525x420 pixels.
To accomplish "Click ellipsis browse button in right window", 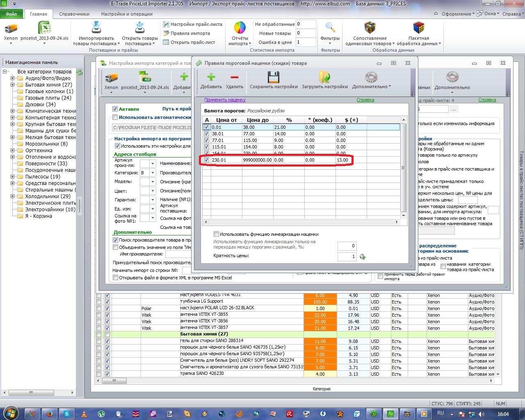I will pos(454,109).
